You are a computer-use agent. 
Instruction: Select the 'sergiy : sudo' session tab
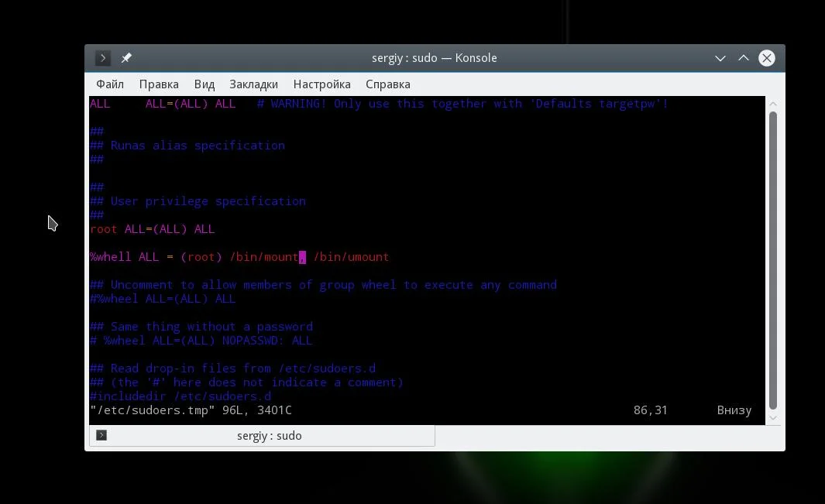(x=262, y=436)
